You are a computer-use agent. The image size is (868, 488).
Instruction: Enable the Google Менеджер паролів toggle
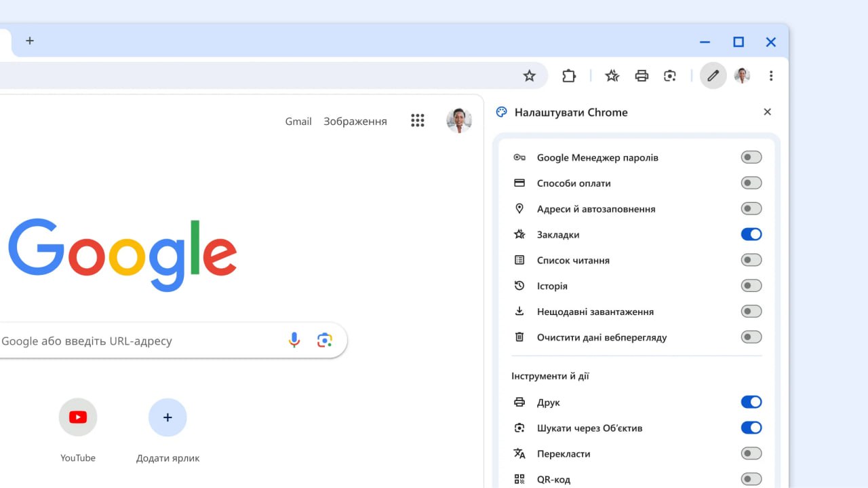[751, 157]
